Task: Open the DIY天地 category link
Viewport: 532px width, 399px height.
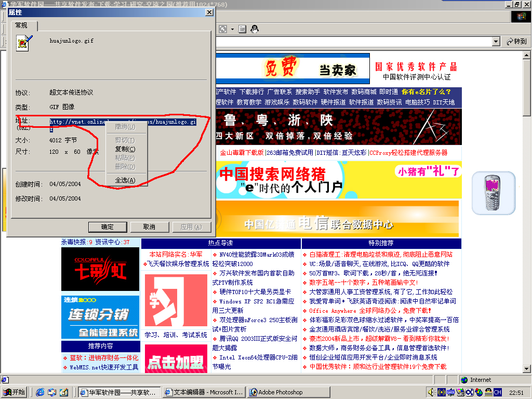Action: [444, 102]
